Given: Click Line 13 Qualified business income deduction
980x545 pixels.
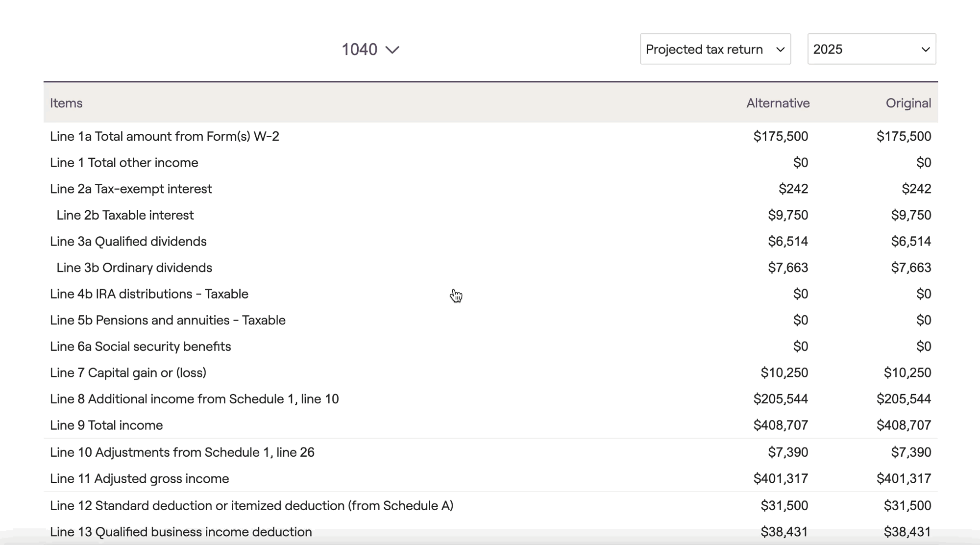Looking at the screenshot, I should (x=181, y=532).
